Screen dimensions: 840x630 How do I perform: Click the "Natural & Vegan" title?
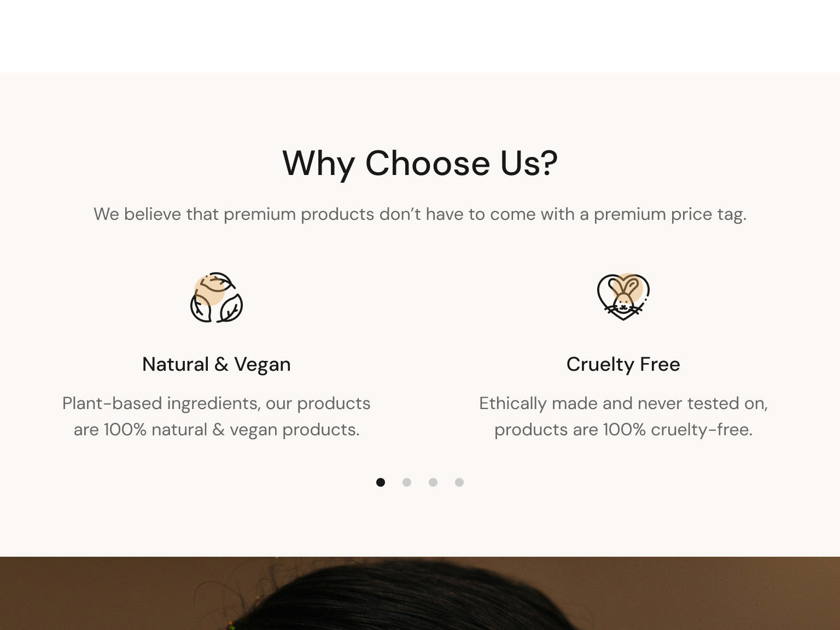[x=217, y=364]
